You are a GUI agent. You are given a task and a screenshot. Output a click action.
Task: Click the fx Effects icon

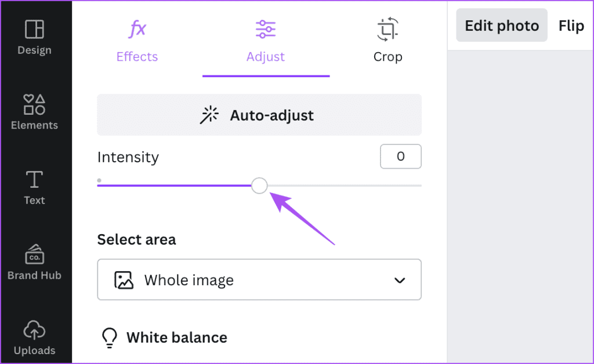click(x=137, y=28)
